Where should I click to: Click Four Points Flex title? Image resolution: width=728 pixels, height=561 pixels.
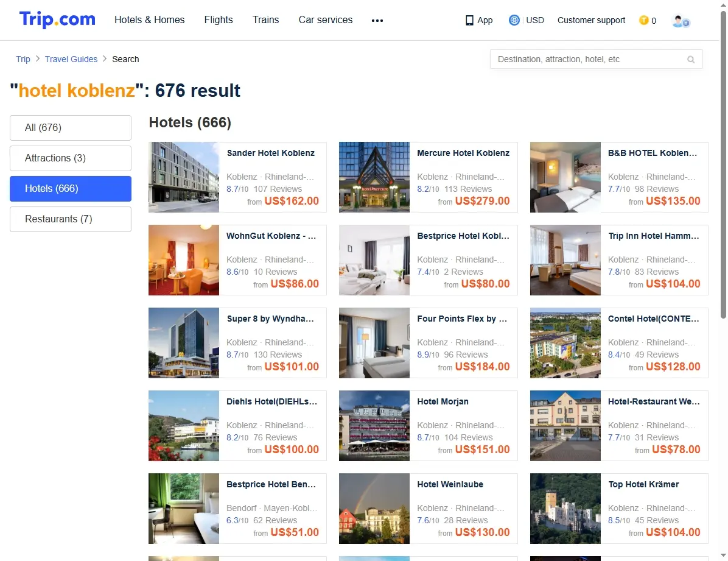coord(462,319)
